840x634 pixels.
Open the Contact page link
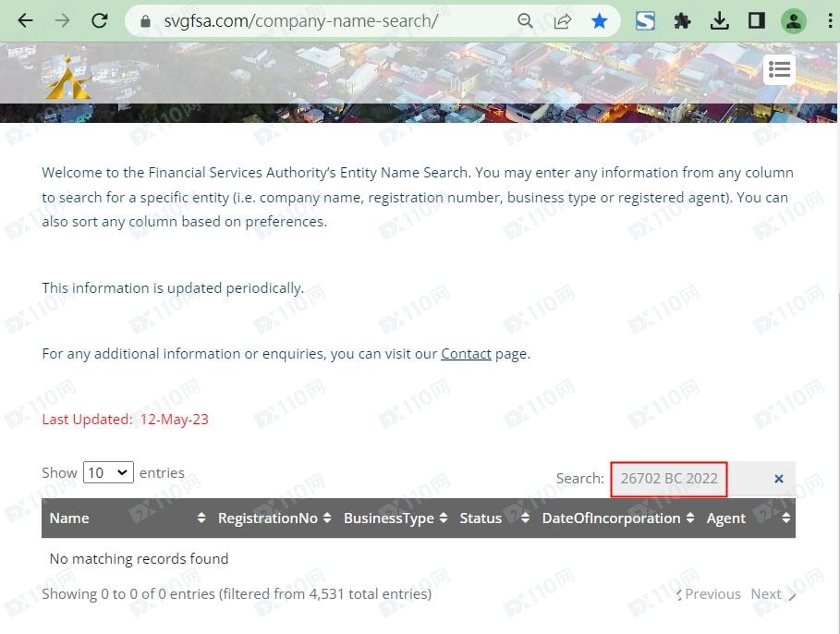click(466, 354)
